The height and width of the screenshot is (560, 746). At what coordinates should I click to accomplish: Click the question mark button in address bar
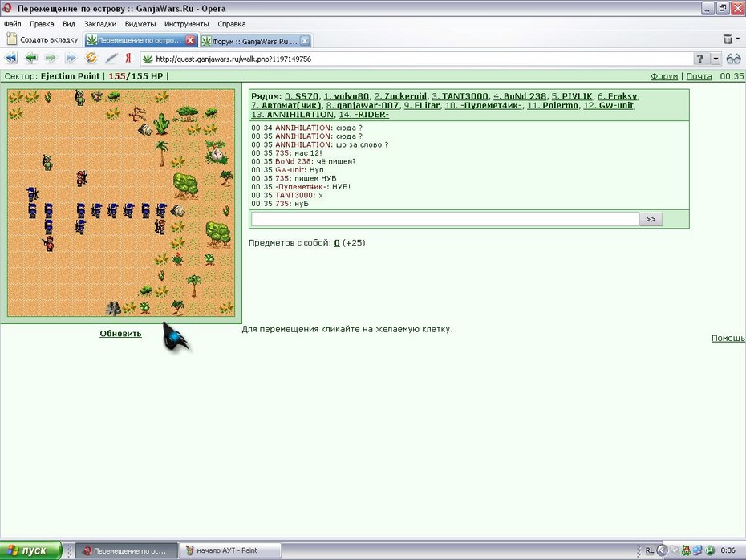[x=699, y=59]
